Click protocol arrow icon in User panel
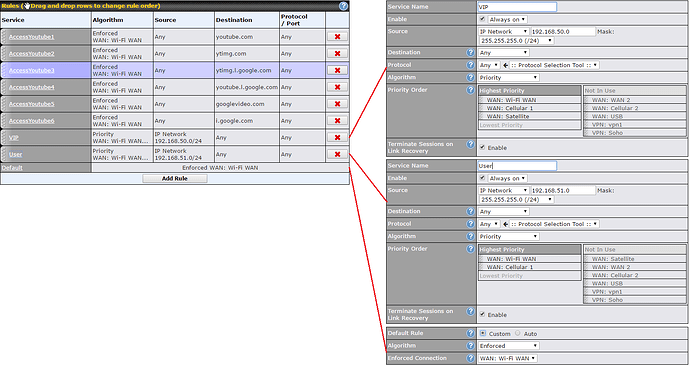Screen dimensions: 690x366 [505, 224]
